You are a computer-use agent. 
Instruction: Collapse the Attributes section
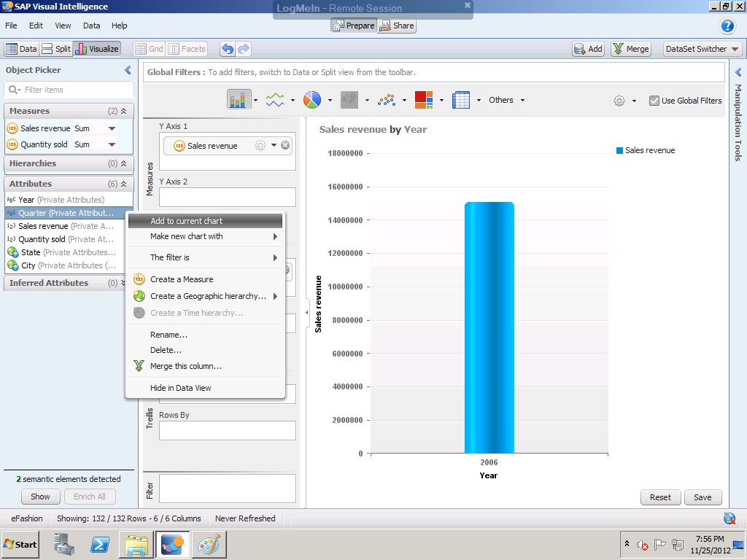coord(124,184)
